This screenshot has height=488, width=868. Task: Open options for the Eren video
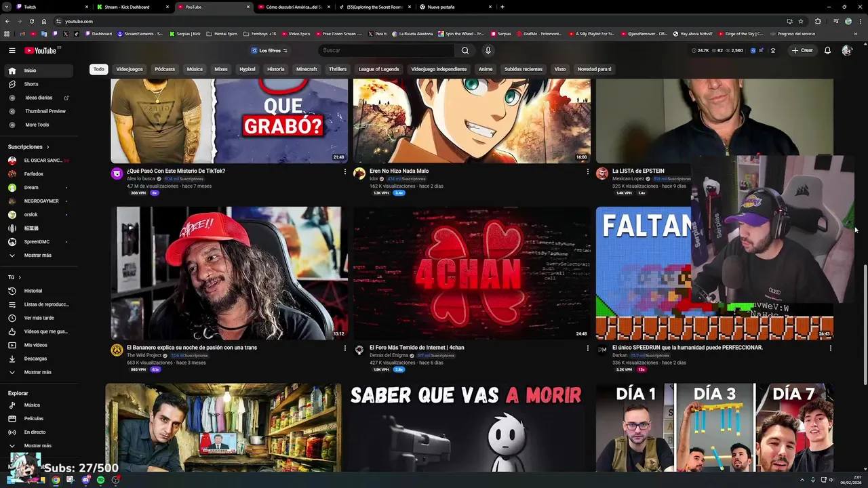pyautogui.click(x=587, y=171)
